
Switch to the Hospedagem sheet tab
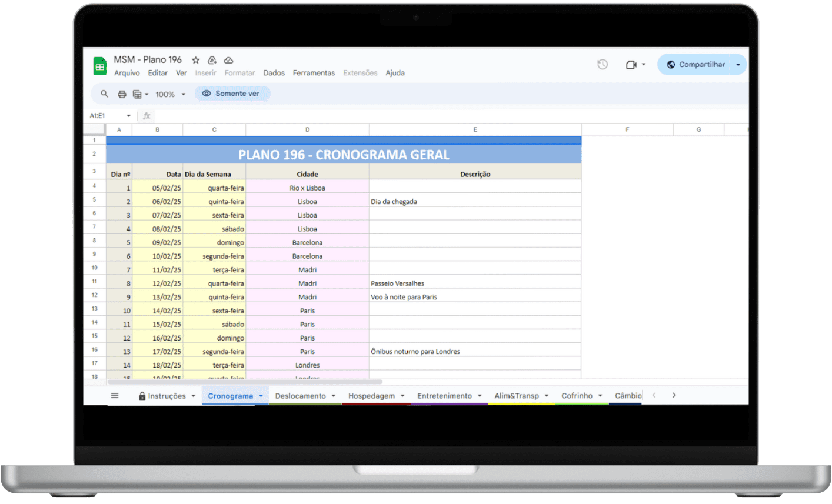pos(371,396)
